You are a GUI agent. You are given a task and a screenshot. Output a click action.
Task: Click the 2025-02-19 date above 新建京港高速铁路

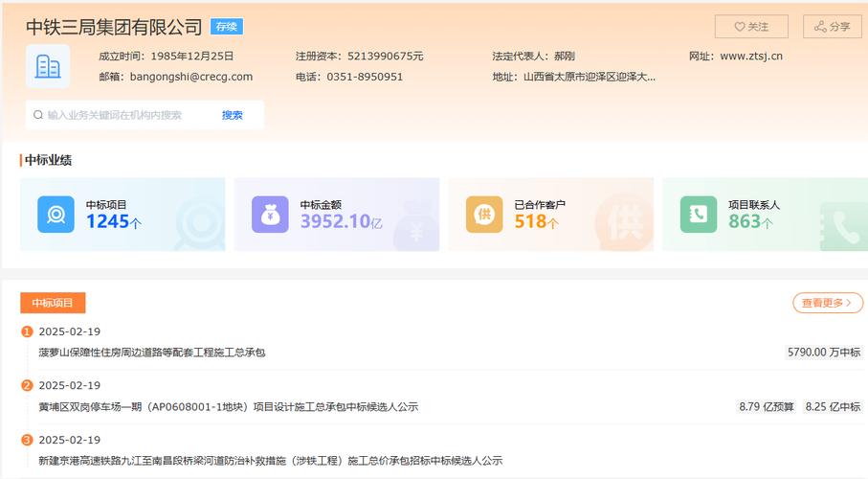69,440
